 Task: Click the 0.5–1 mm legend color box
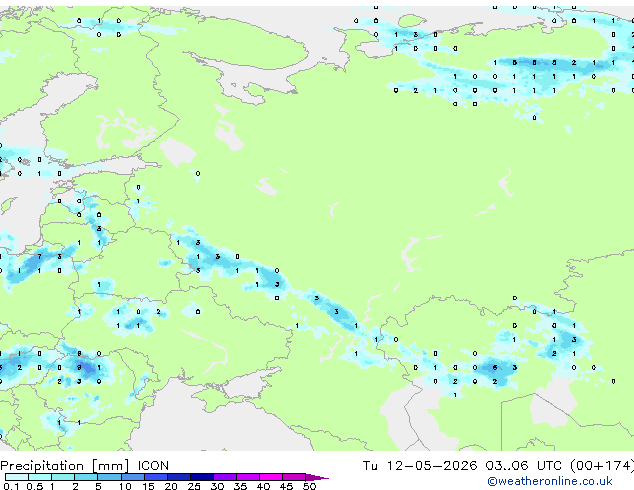tap(40, 477)
